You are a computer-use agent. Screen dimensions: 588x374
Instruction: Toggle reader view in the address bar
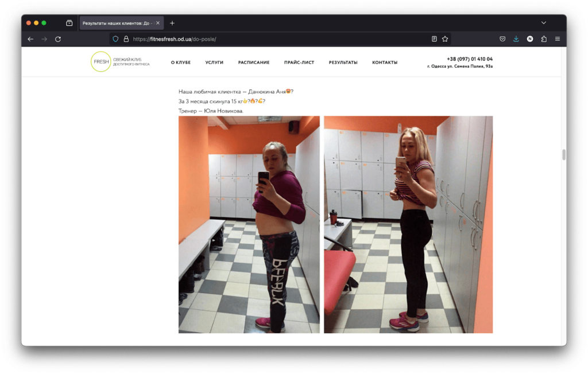click(434, 39)
